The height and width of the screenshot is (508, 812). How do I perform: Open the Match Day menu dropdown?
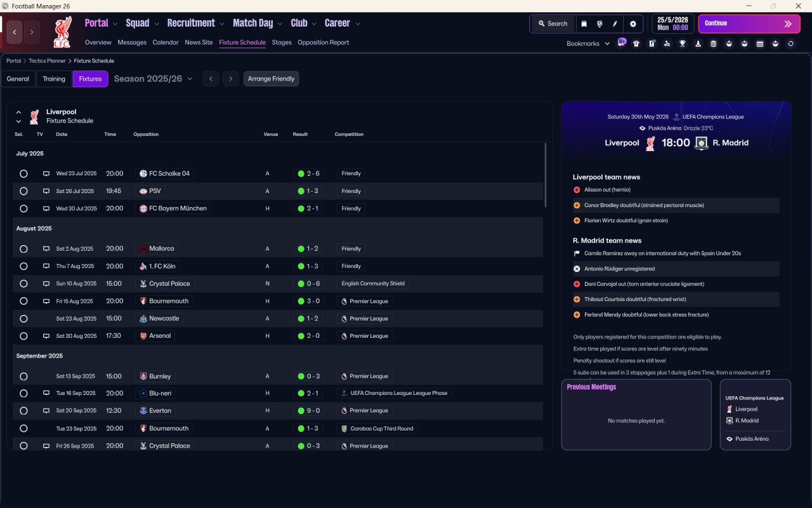(258, 23)
